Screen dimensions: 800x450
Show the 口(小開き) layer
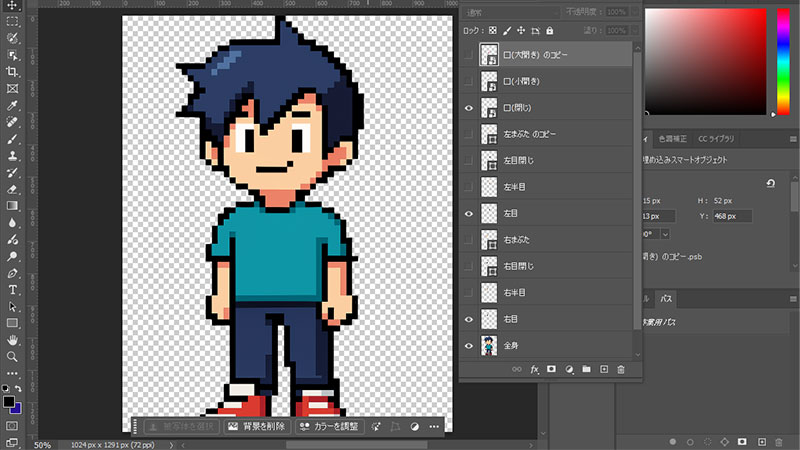(x=468, y=82)
